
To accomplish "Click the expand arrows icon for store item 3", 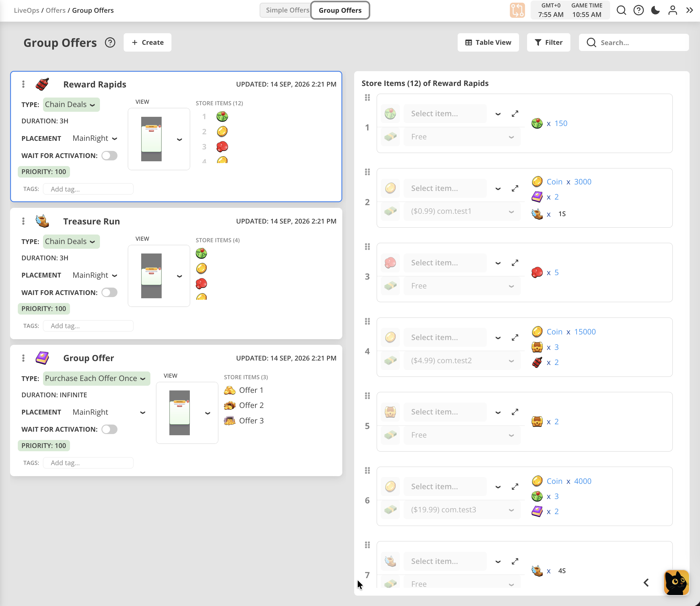I will point(515,263).
